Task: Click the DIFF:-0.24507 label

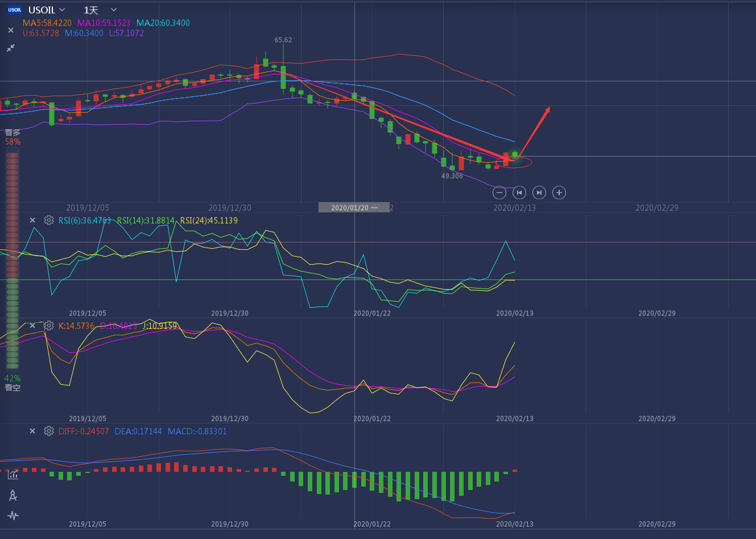Action: pos(84,431)
